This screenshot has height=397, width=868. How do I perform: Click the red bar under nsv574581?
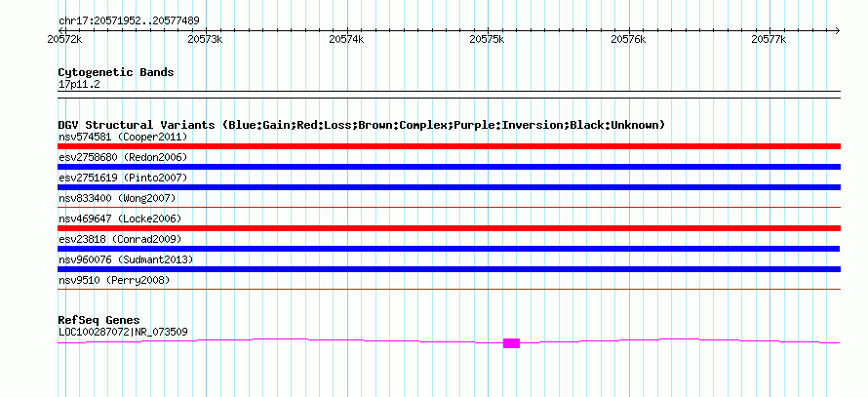449,146
